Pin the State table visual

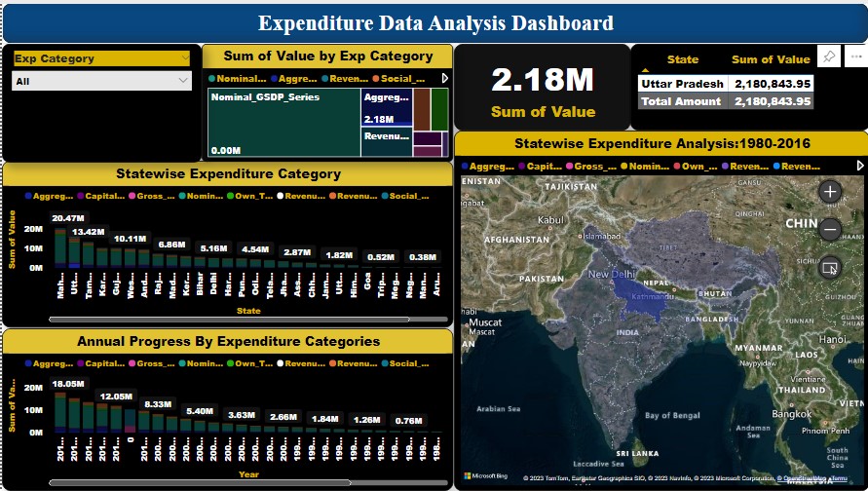(x=828, y=57)
